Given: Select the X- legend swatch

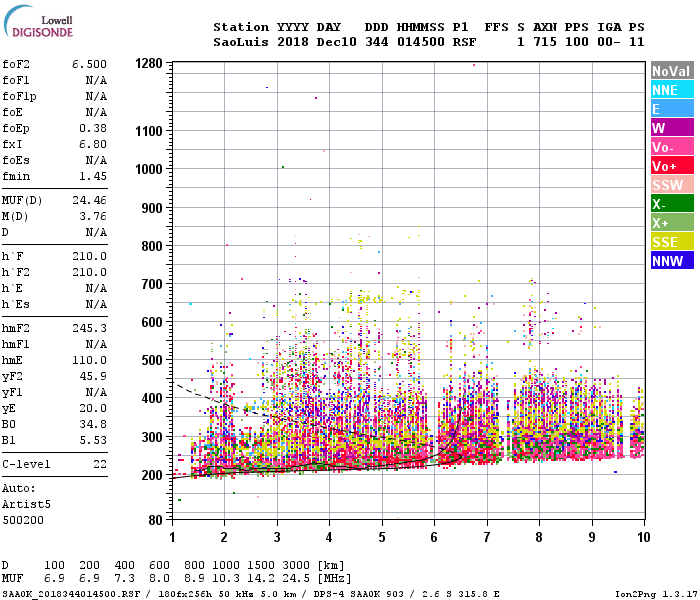Looking at the screenshot, I should click(x=672, y=204).
